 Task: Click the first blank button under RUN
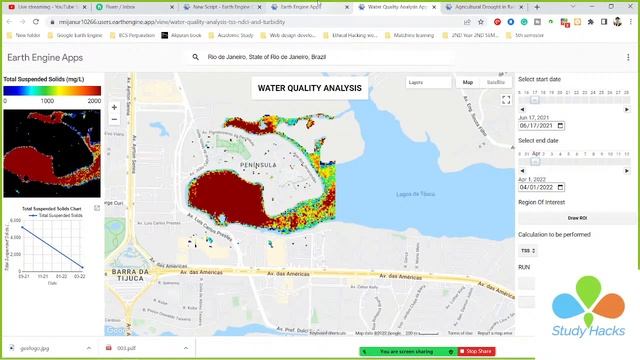(x=526, y=283)
